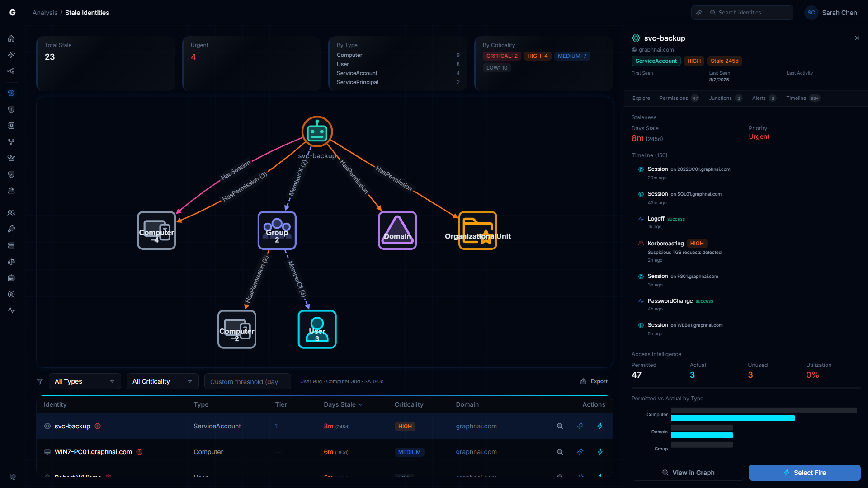Expand the All Criticality dropdown
Image resolution: width=868 pixels, height=488 pixels.
162,381
